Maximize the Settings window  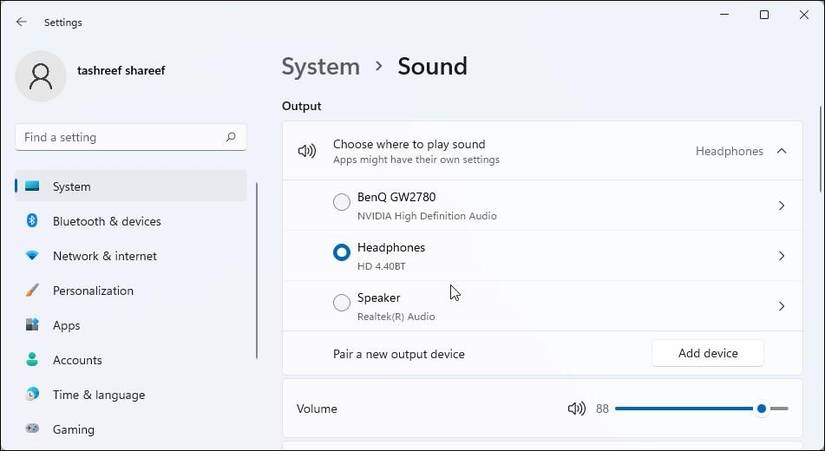764,15
